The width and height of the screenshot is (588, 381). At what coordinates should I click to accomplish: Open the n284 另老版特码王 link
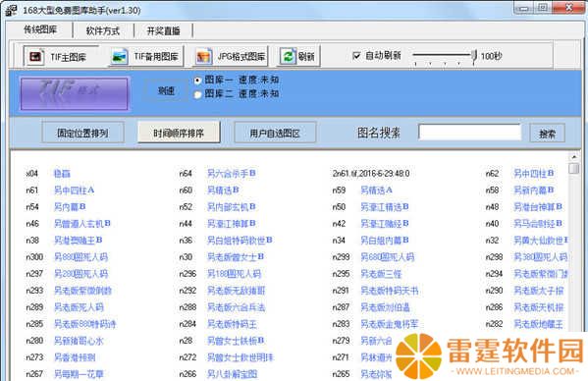pyautogui.click(x=232, y=324)
